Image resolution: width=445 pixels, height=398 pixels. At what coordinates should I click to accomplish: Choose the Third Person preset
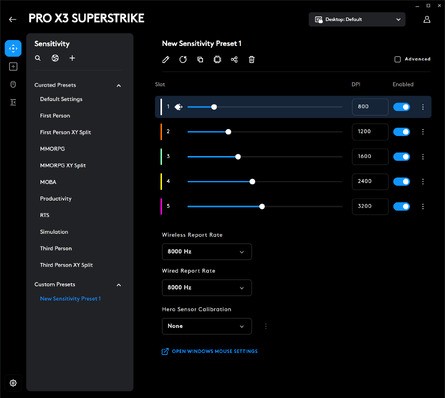point(56,249)
